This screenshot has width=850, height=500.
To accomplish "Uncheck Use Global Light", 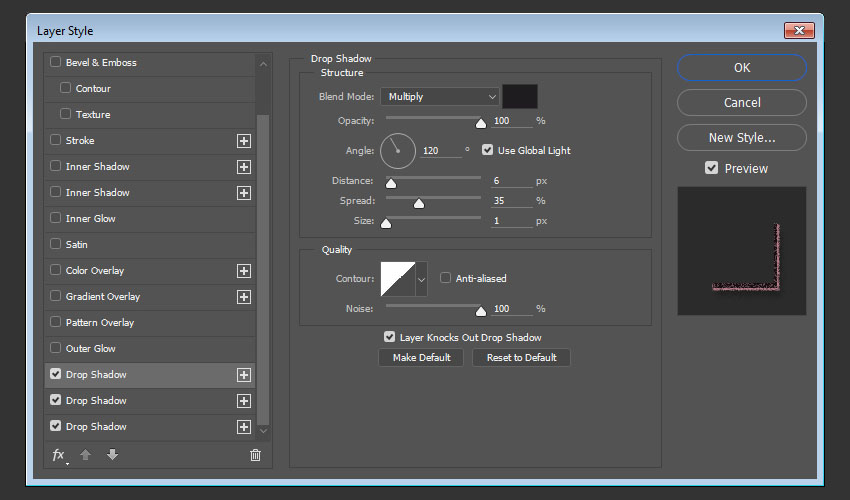I will pos(488,150).
